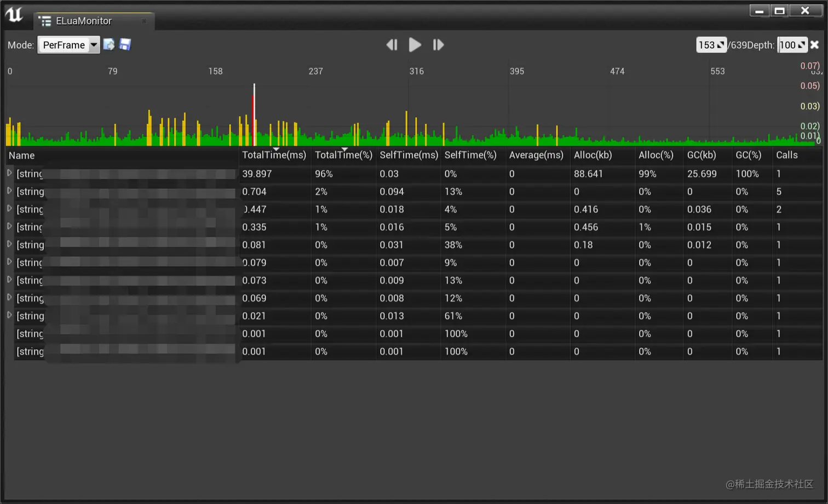Expand the row with 39.897 total time
This screenshot has width=828, height=504.
pos(9,173)
